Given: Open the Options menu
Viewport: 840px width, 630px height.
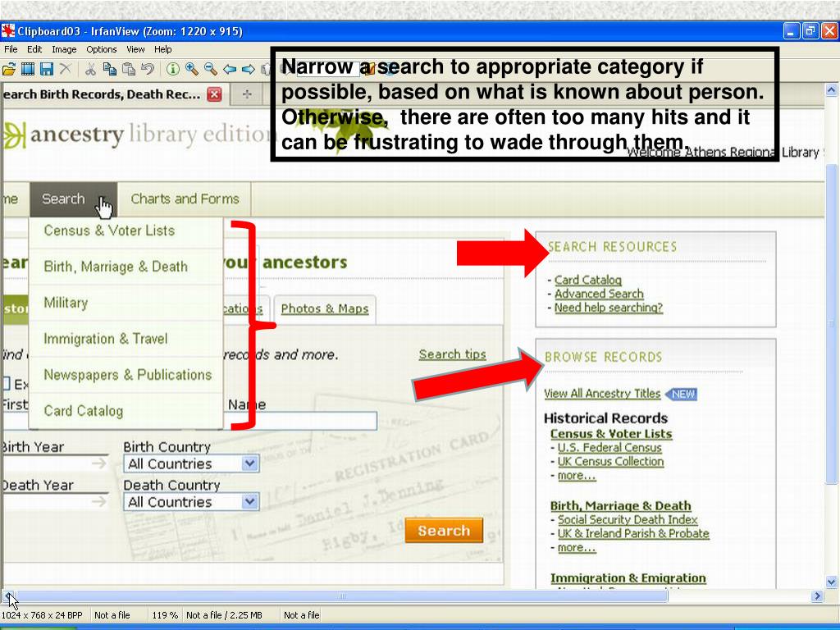Looking at the screenshot, I should pyautogui.click(x=101, y=49).
